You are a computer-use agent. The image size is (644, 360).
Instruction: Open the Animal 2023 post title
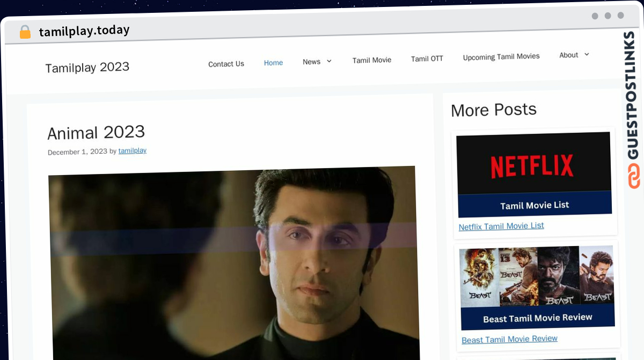point(96,132)
